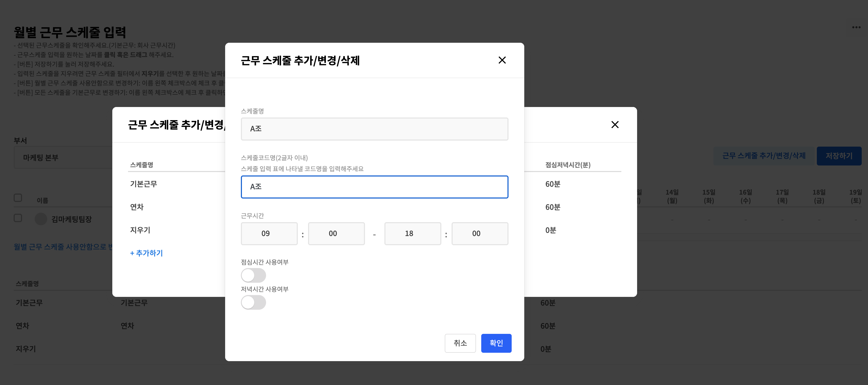Close the second schedule list dialog behind

tap(615, 125)
